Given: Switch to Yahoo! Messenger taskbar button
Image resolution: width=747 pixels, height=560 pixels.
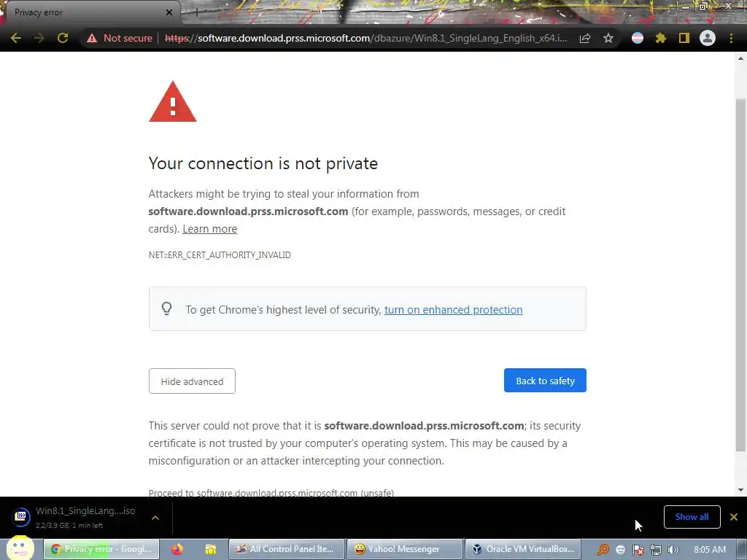Looking at the screenshot, I should (x=404, y=549).
